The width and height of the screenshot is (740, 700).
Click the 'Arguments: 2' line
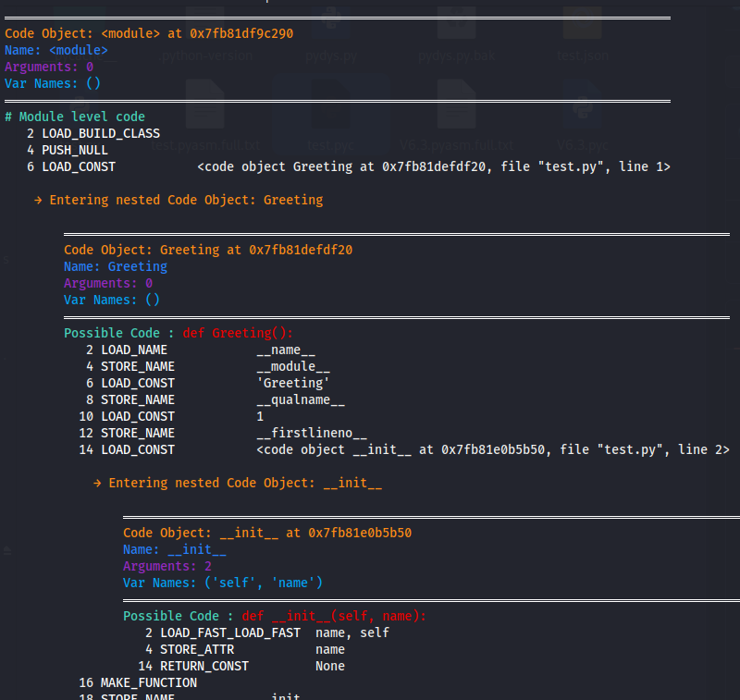point(167,566)
